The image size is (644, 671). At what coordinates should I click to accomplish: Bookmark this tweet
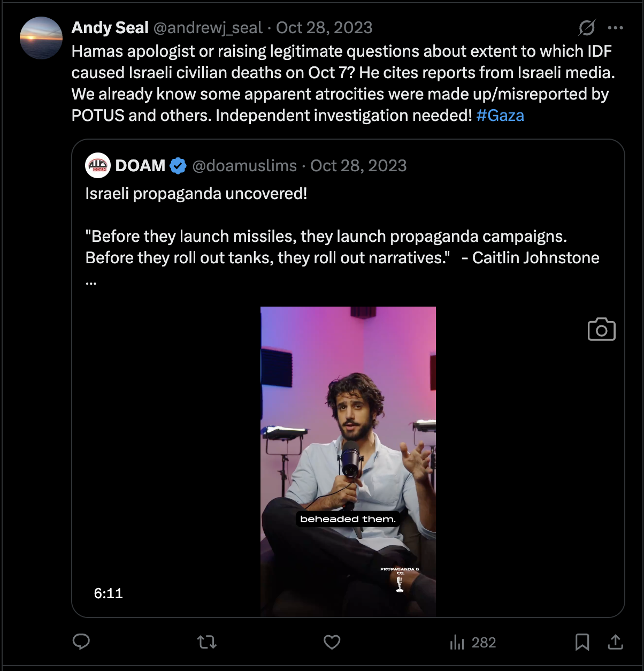pyautogui.click(x=582, y=642)
